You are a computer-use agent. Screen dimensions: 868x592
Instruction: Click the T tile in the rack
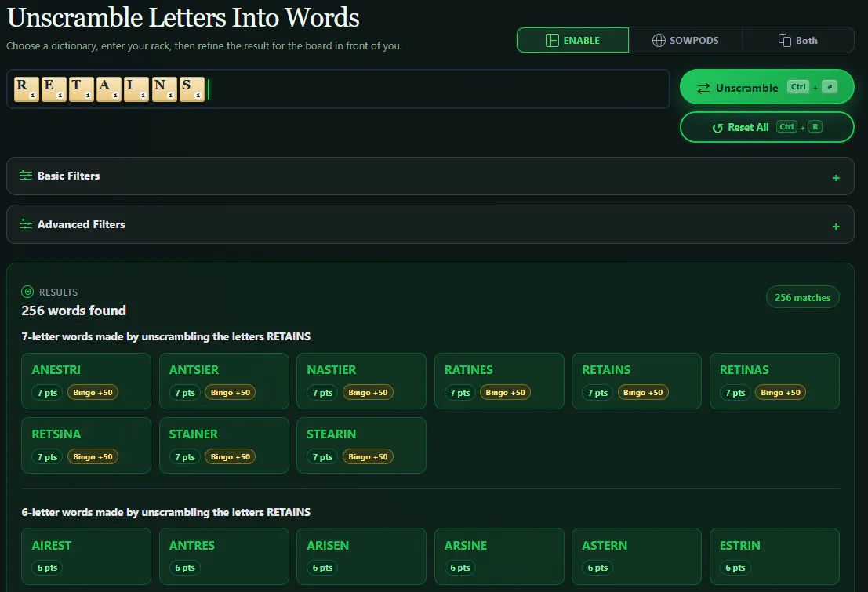pyautogui.click(x=82, y=89)
